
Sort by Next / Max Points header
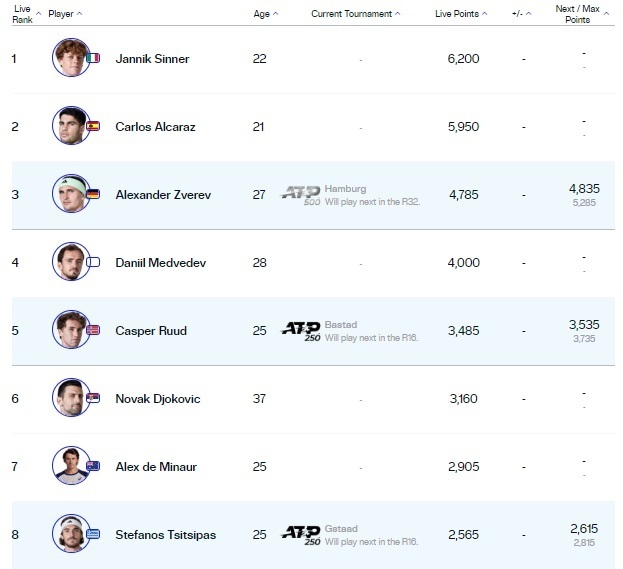pos(578,14)
